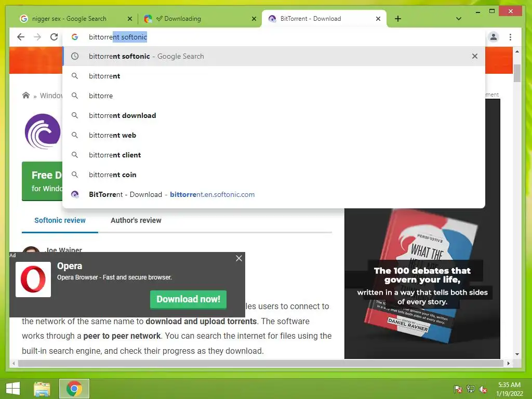Screen dimensions: 532x399
Task: Click the muted volume tray icon
Action: tap(483, 389)
